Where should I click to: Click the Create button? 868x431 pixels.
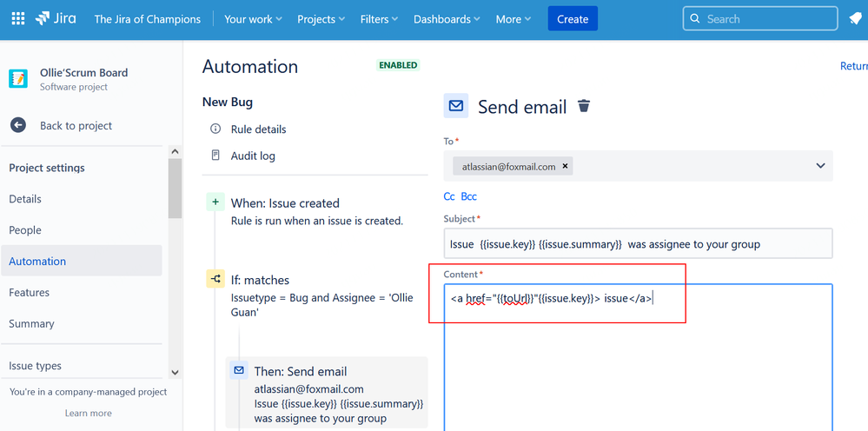click(x=573, y=19)
